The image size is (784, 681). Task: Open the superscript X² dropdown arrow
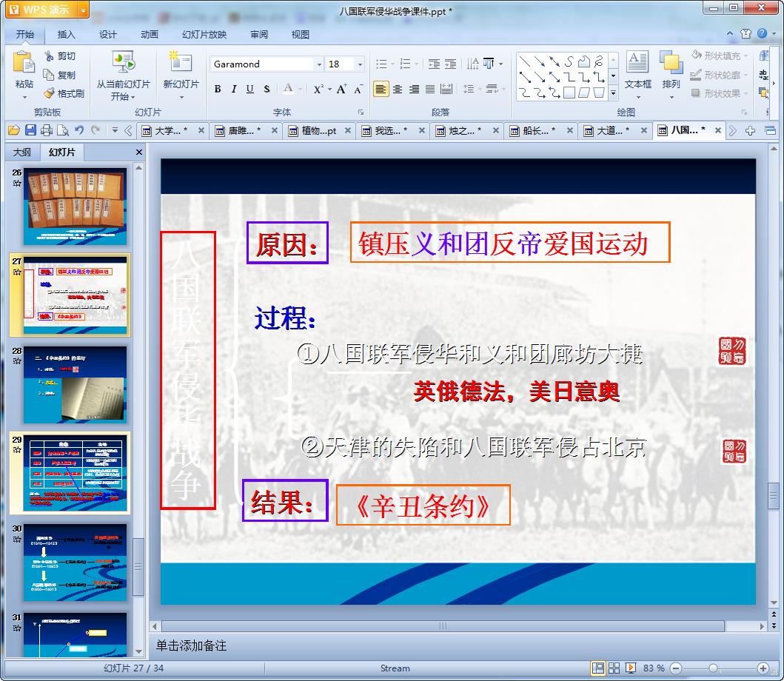pyautogui.click(x=329, y=90)
